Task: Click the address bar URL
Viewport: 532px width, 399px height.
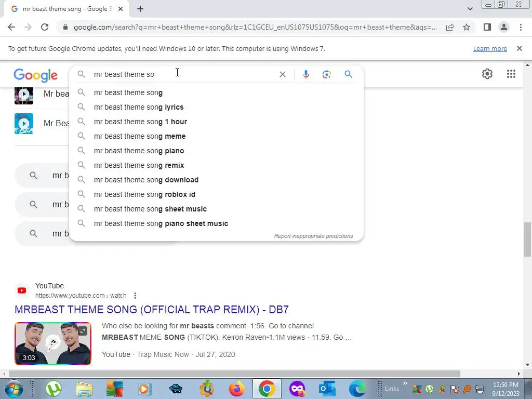Action: pos(255,27)
